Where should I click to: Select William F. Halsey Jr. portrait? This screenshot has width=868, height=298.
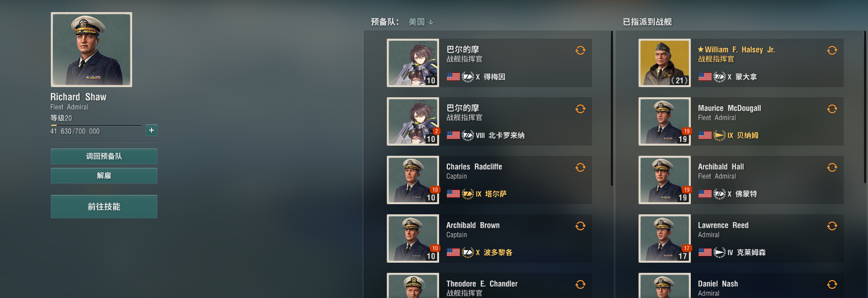coord(665,63)
